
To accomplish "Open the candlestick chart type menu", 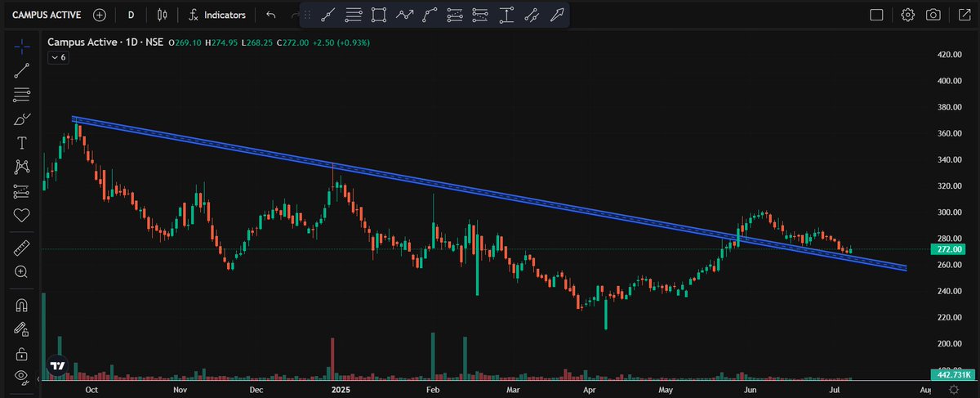I will 163,15.
